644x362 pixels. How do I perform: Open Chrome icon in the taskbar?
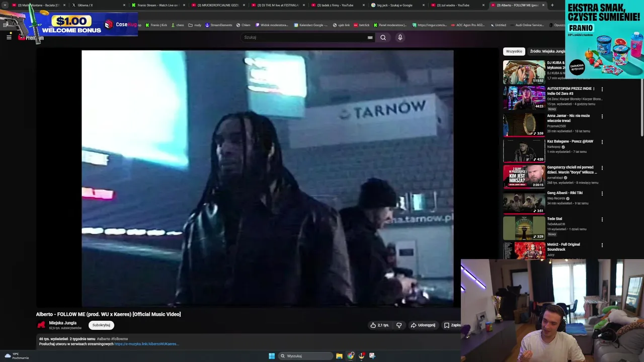coord(351,356)
